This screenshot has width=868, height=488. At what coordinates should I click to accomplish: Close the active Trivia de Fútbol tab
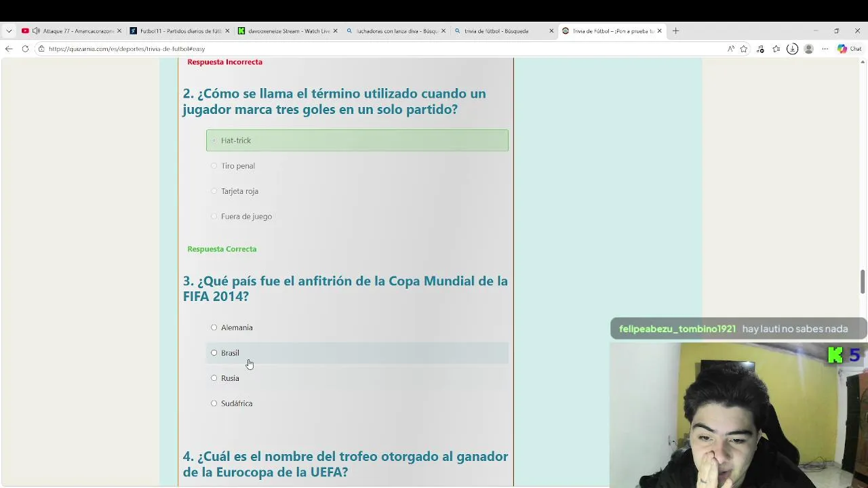[659, 30]
